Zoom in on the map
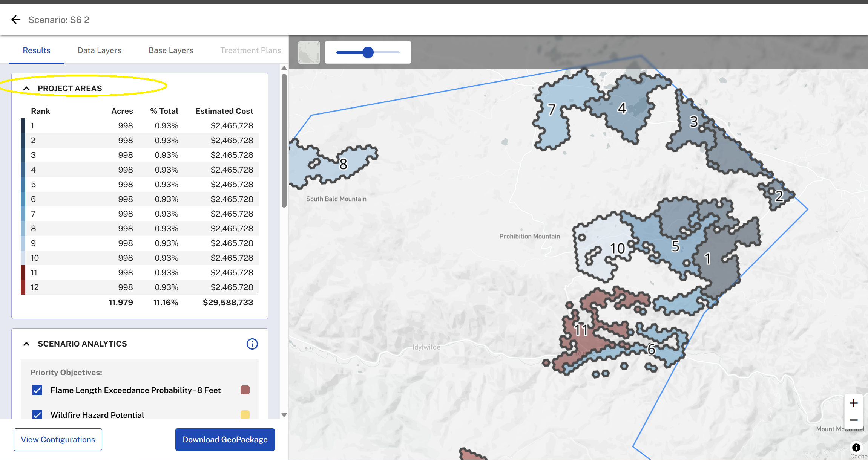The image size is (868, 460). coord(853,403)
